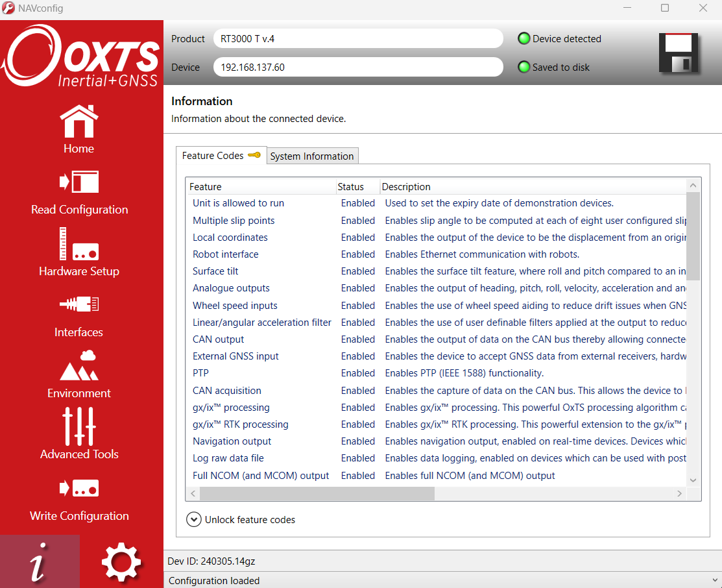Maximize the NAVconfig window
Screen dimensions: 722x588
(665, 8)
